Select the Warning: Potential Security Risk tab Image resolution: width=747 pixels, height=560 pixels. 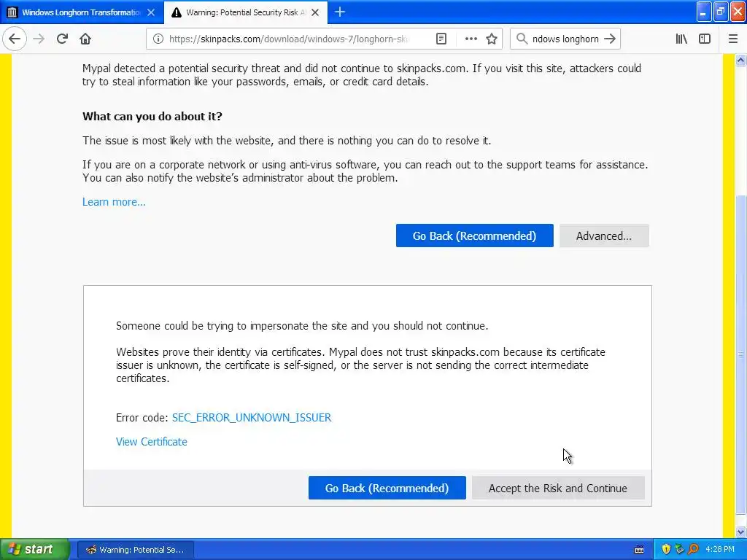[x=246, y=12]
